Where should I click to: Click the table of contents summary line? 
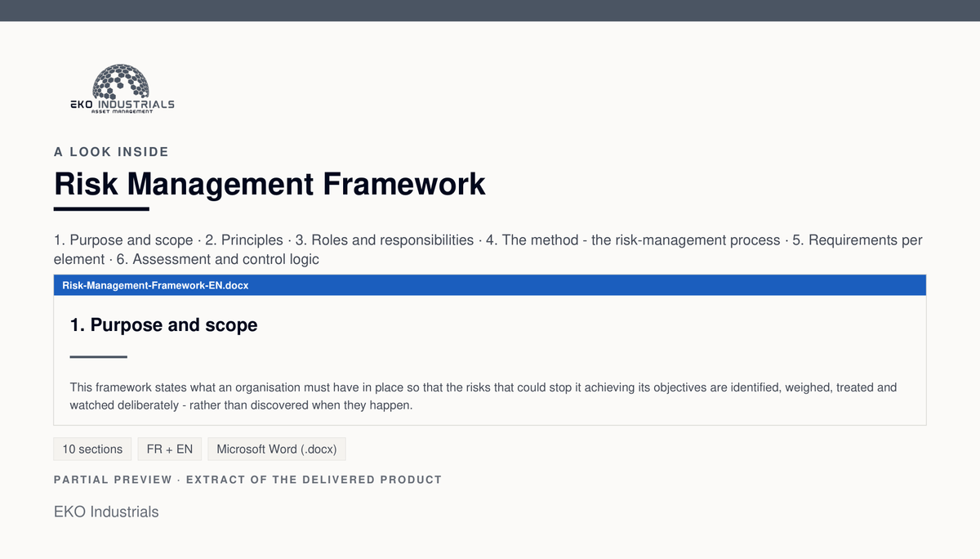[x=488, y=250]
